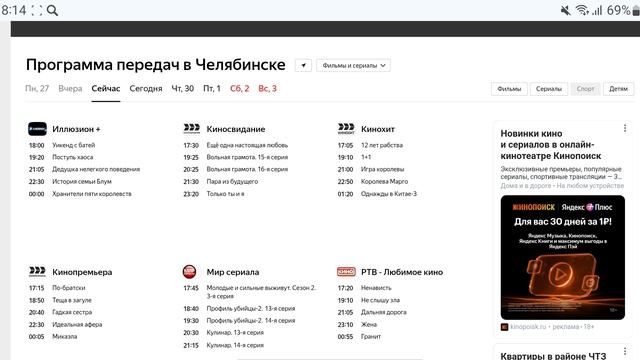
Task: Open Хранители пяти королевств at 00:00
Action: [x=92, y=194]
